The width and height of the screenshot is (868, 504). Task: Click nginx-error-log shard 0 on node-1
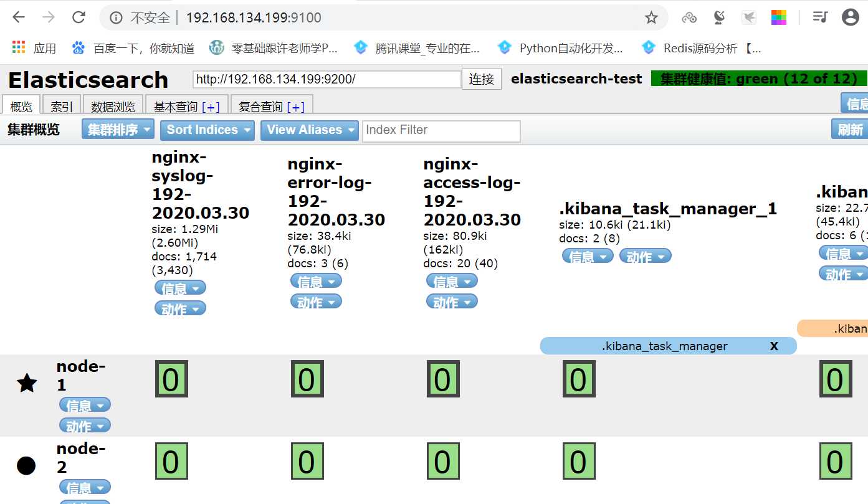pos(307,379)
